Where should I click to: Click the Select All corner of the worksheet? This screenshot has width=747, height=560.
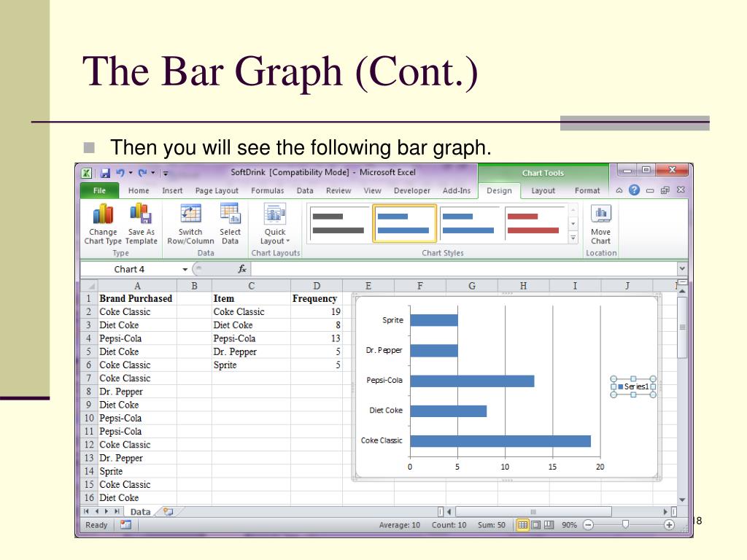tap(89, 286)
